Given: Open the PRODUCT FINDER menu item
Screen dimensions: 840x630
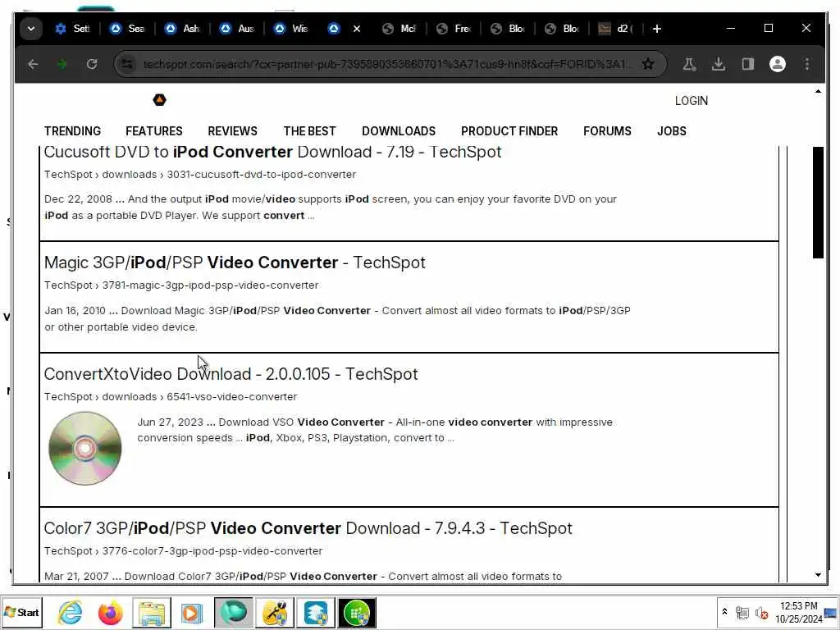Looking at the screenshot, I should pos(509,131).
